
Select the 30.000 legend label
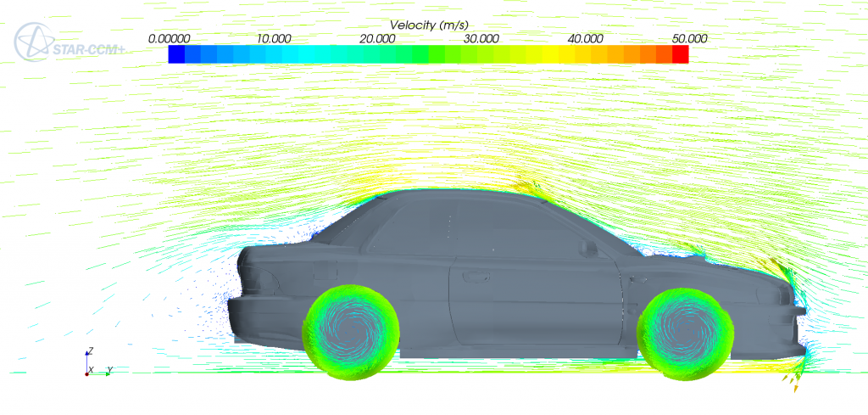(x=482, y=39)
